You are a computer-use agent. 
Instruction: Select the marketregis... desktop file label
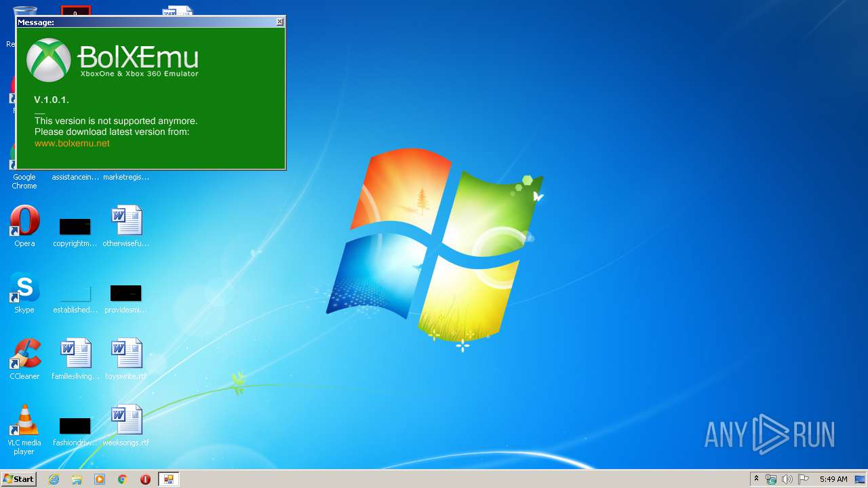pyautogui.click(x=126, y=177)
